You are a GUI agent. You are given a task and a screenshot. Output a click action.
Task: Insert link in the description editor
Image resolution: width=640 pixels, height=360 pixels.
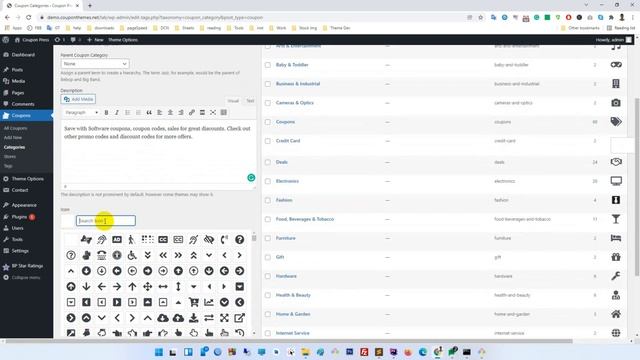pos(191,112)
